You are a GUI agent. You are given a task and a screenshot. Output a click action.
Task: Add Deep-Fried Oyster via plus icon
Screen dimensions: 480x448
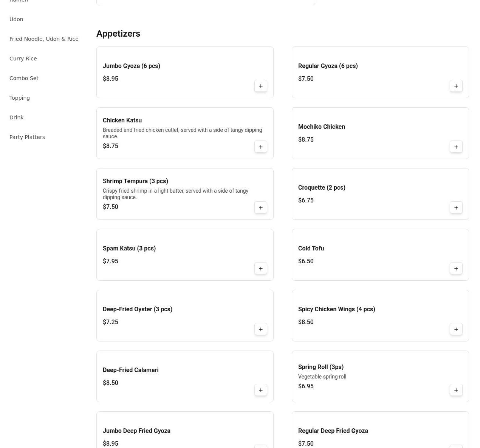260,329
